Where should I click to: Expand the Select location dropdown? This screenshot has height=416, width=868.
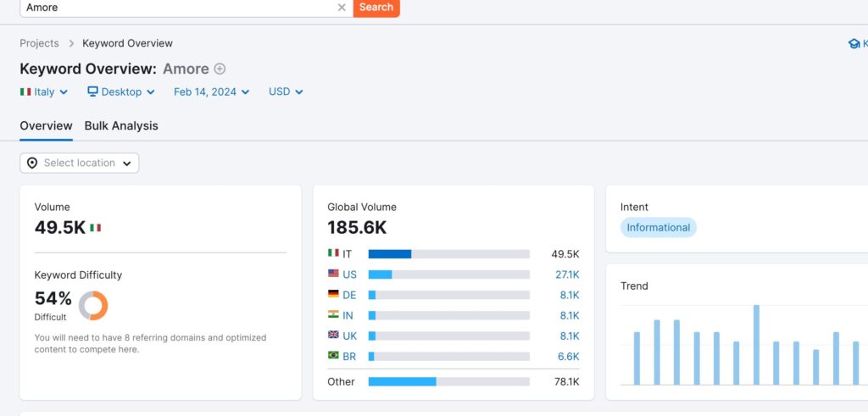[79, 164]
